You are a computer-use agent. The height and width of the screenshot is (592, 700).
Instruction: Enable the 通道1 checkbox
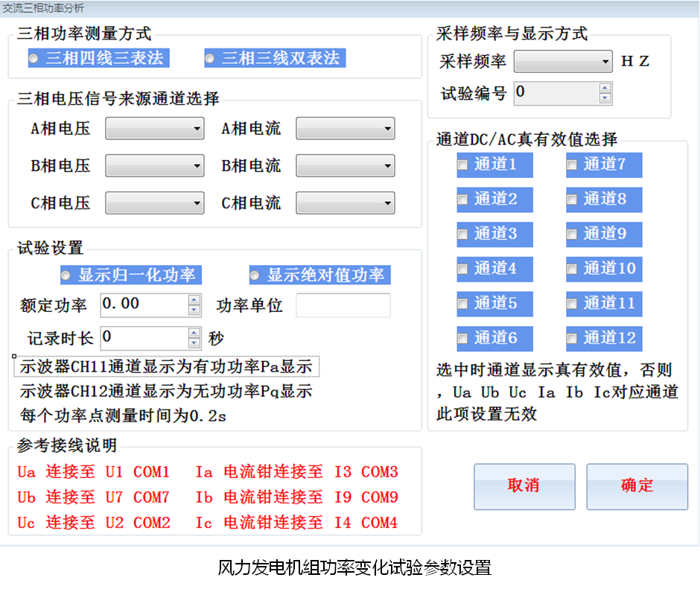462,165
